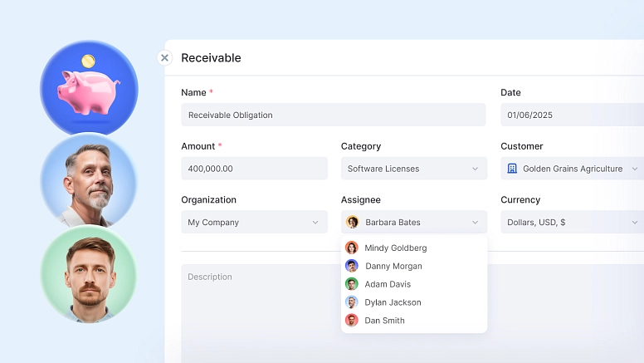
Task: Click the piggy bank circle image
Action: [89, 88]
